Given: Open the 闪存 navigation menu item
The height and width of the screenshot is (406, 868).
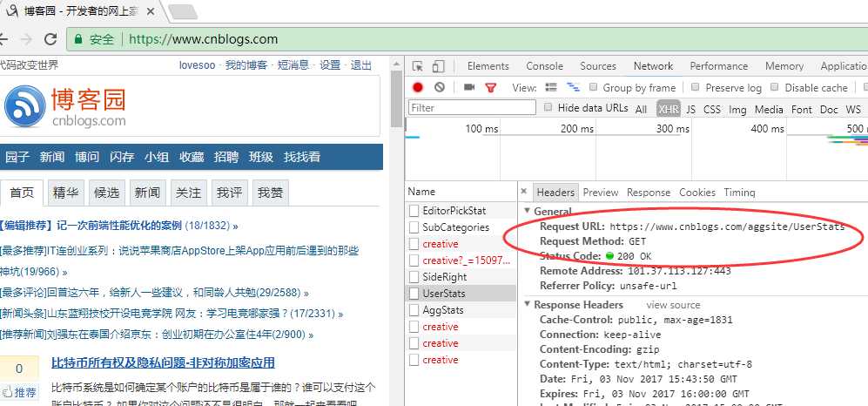Looking at the screenshot, I should click(x=122, y=157).
